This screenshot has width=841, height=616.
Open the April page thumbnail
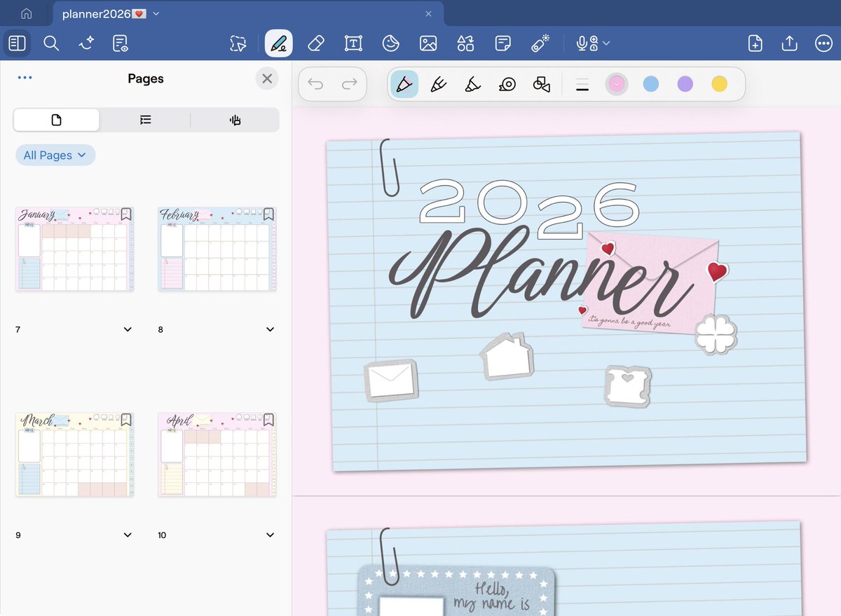coord(217,454)
